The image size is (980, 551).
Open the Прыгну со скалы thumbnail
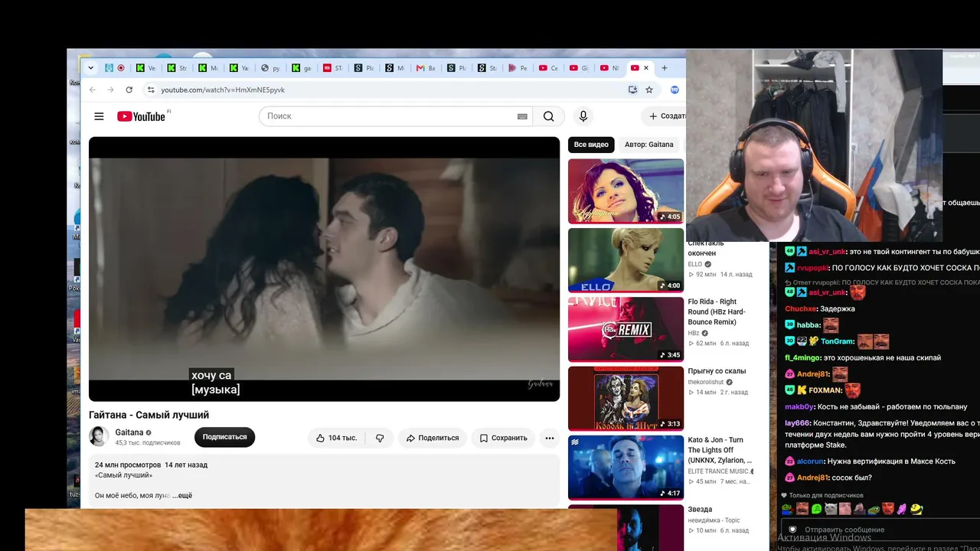(x=626, y=398)
